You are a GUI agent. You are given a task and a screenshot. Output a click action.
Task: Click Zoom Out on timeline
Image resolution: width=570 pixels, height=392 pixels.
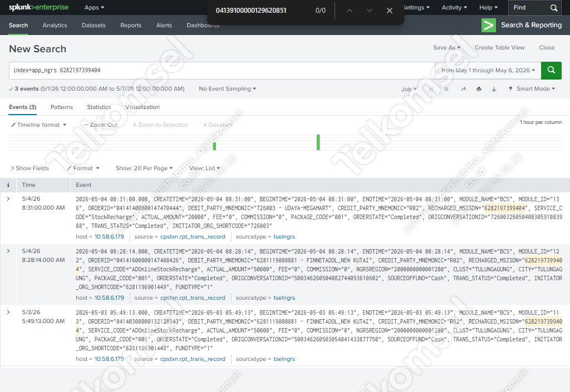pos(100,125)
